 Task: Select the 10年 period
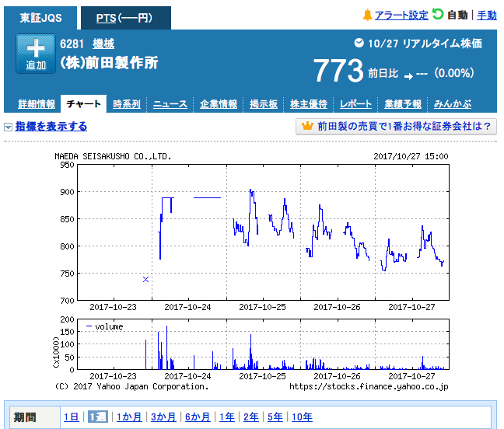[302, 417]
